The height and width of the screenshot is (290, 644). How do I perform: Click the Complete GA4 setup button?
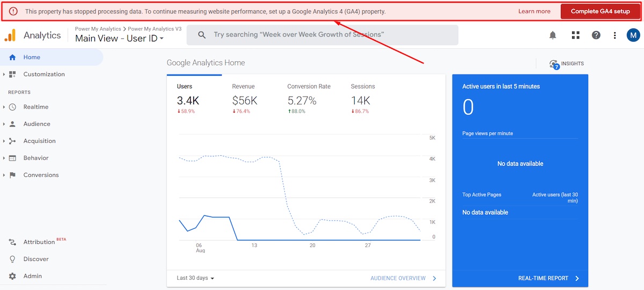[x=600, y=11]
